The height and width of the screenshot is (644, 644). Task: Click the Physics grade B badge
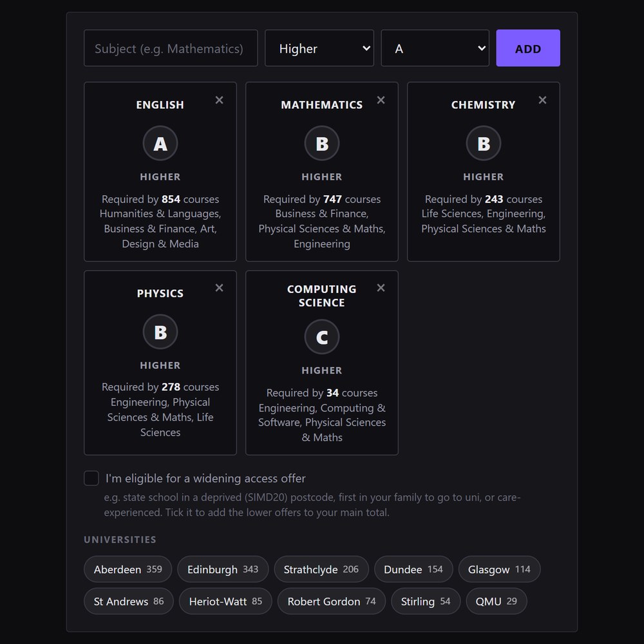pos(160,332)
